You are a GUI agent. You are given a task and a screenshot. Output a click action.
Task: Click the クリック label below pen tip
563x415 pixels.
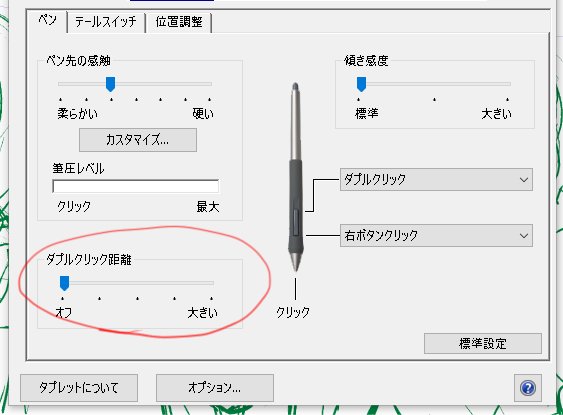point(293,312)
